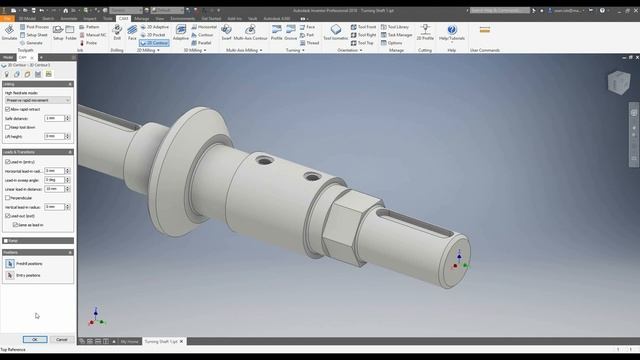640x360 pixels.
Task: Set orientation to Tool Front
Action: pyautogui.click(x=364, y=27)
